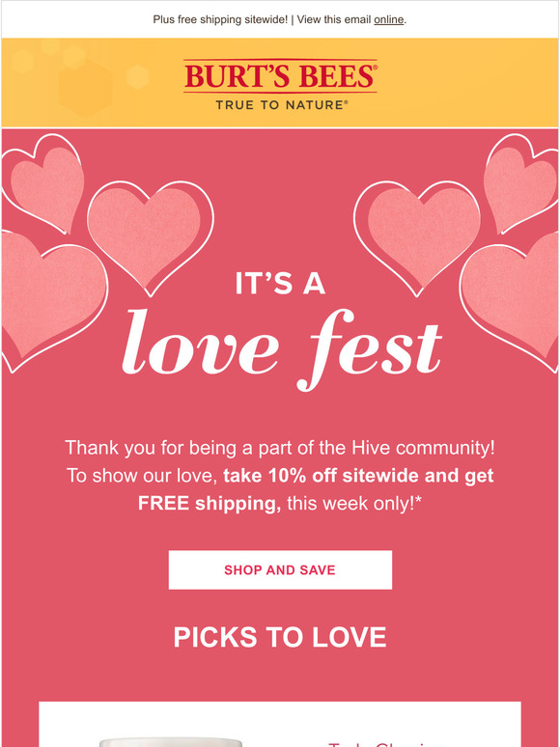Click the heart at top-left corner
Screen dimensions: 560x747
coord(42,184)
